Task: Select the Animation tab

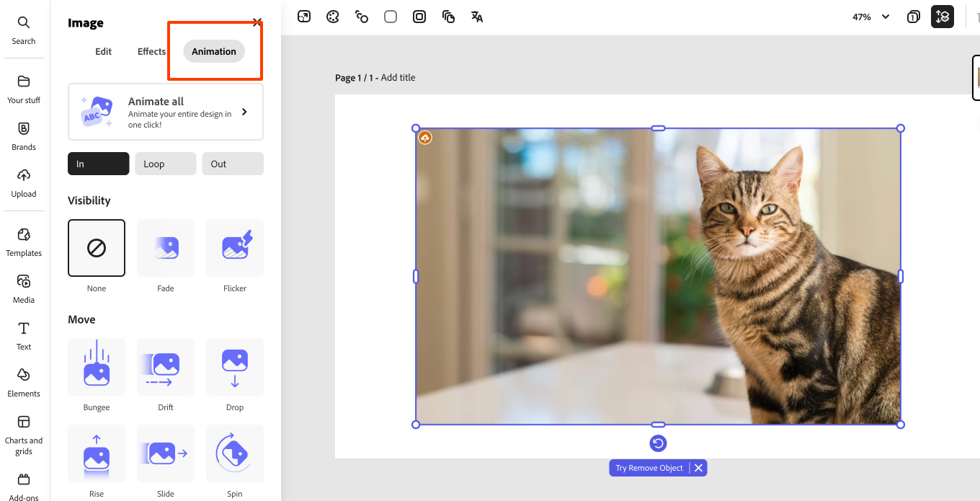Action: tap(214, 51)
